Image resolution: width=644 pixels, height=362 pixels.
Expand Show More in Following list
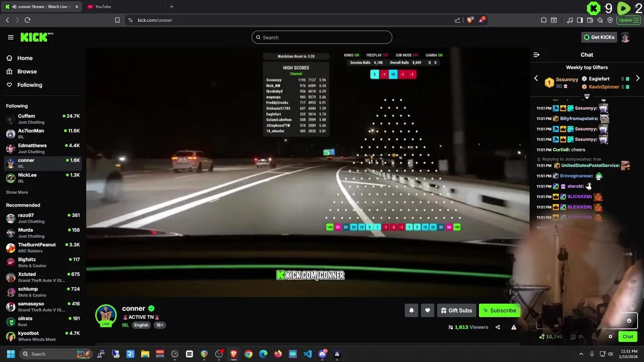click(17, 193)
